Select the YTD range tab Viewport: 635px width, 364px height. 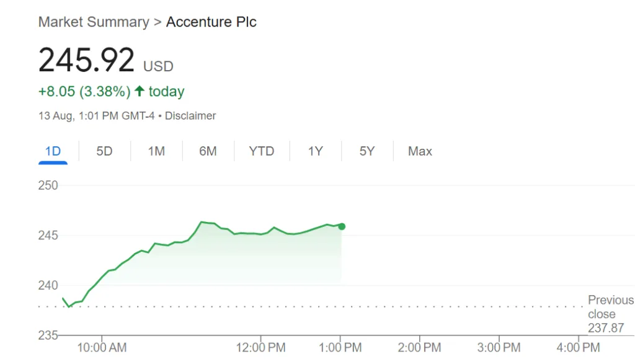261,151
